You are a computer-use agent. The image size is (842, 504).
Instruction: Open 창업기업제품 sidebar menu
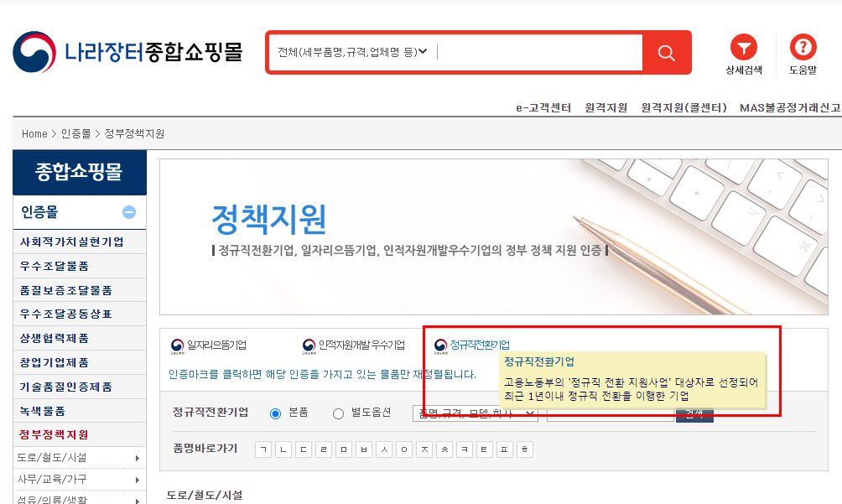[80, 362]
